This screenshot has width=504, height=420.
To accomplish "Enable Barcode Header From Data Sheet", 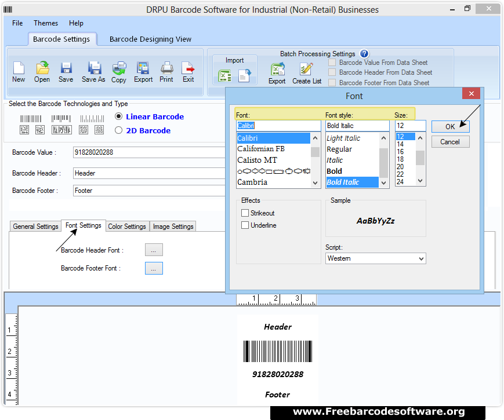I will tap(332, 72).
